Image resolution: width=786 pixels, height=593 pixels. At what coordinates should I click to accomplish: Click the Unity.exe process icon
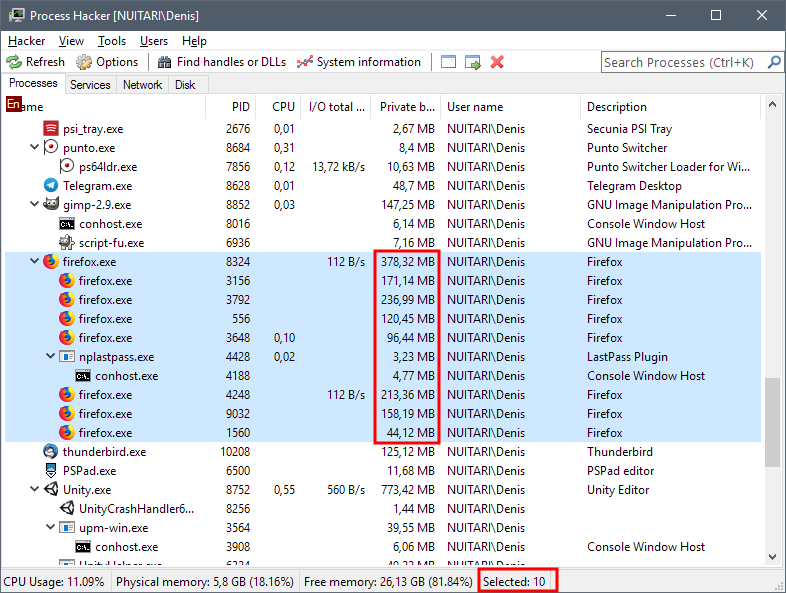click(x=51, y=489)
